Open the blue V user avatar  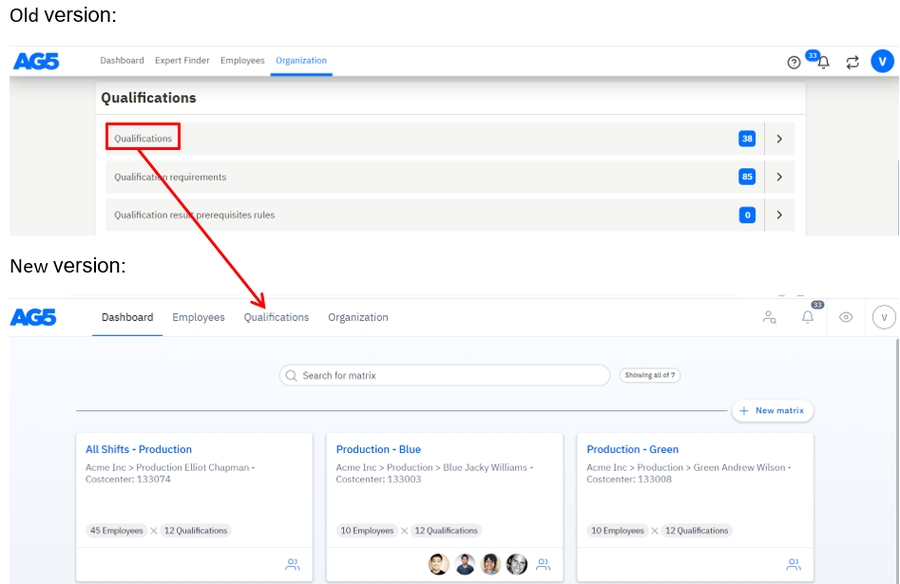[881, 62]
